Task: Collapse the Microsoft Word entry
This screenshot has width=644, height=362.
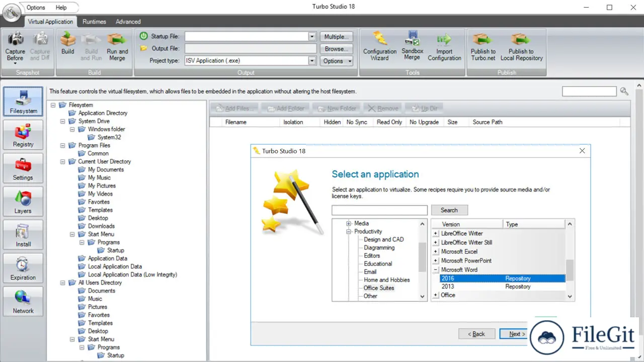Action: (x=436, y=270)
